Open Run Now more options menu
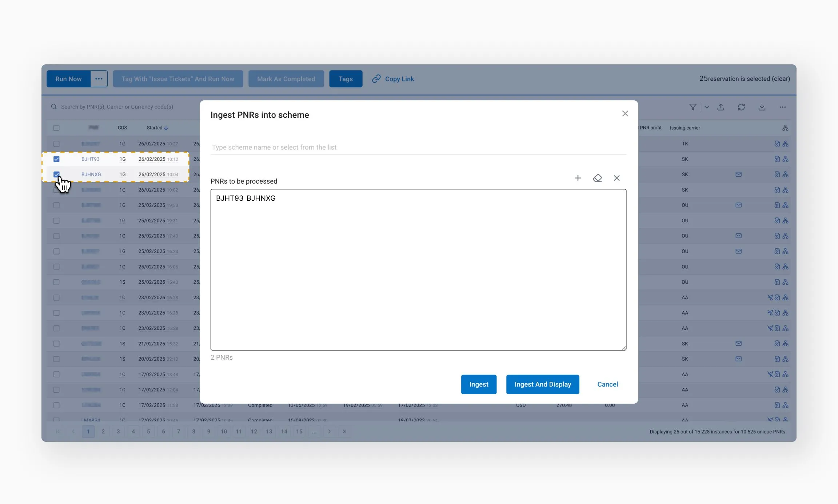This screenshot has width=838, height=504. point(99,79)
